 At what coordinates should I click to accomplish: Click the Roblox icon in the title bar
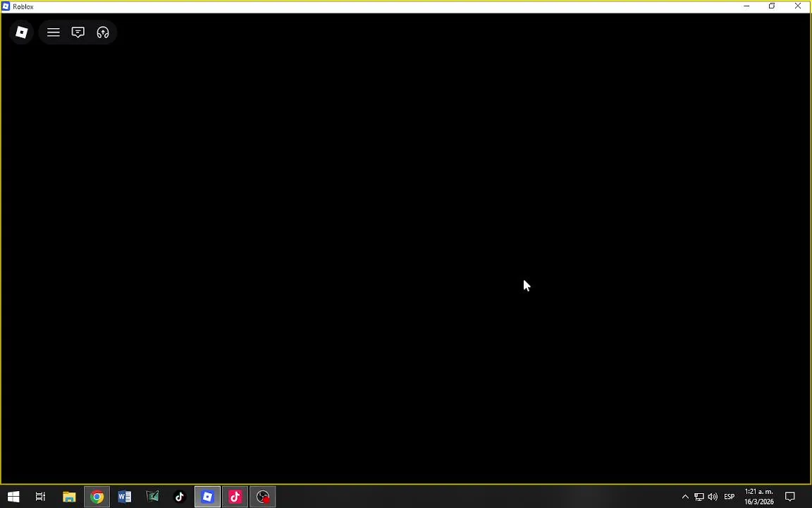pyautogui.click(x=6, y=6)
